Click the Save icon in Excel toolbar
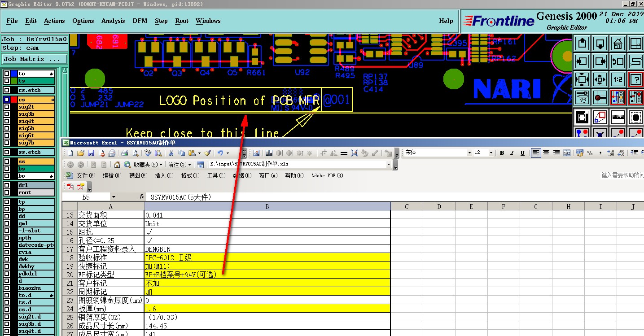The image size is (644, 336). tap(91, 153)
